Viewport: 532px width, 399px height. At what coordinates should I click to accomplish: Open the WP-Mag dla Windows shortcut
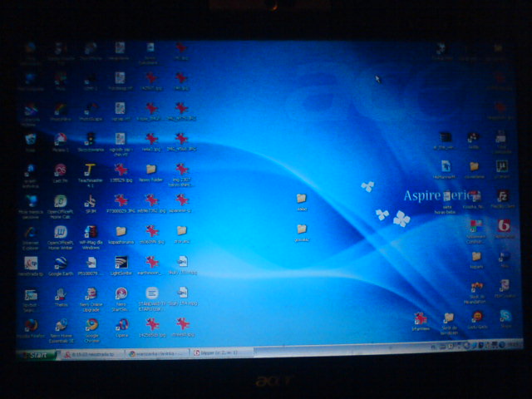[91, 233]
